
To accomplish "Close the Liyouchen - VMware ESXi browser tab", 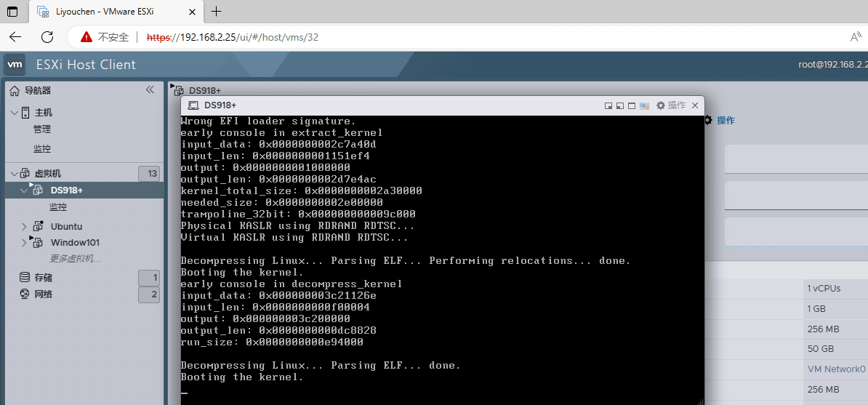I will click(192, 11).
